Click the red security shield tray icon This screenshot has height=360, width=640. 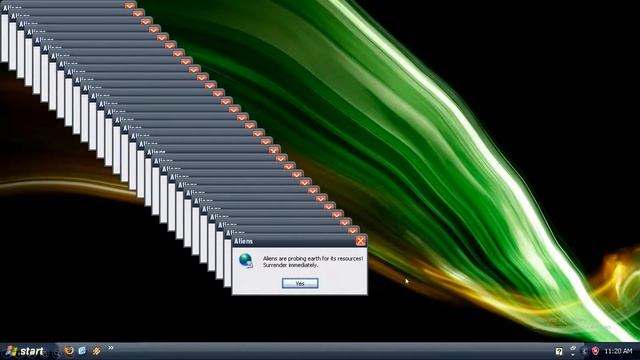click(595, 351)
